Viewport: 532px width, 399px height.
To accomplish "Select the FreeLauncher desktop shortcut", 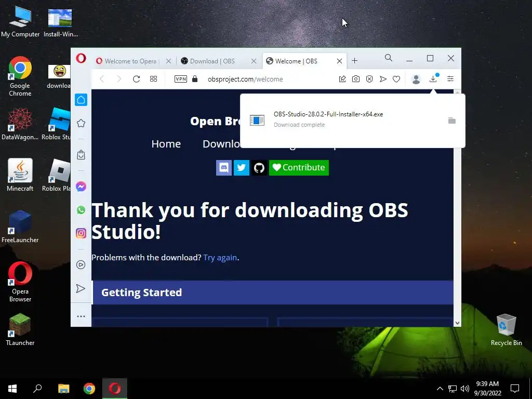I will [20, 227].
